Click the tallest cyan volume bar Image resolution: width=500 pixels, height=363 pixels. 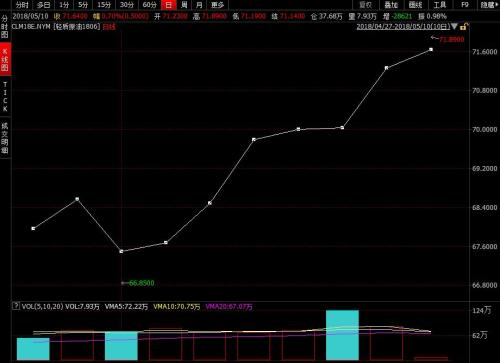point(342,335)
